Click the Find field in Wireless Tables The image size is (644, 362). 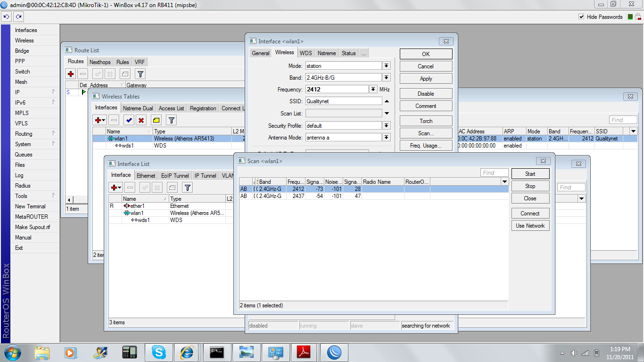[623, 120]
